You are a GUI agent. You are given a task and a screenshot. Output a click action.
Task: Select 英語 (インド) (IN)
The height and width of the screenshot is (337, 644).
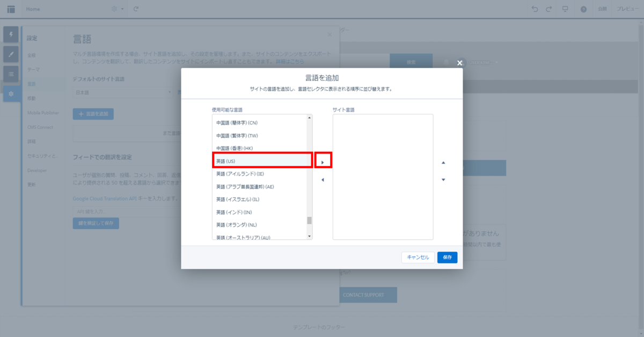tap(259, 213)
